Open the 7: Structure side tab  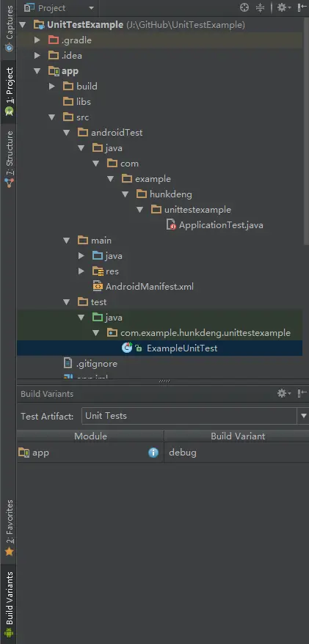click(8, 159)
